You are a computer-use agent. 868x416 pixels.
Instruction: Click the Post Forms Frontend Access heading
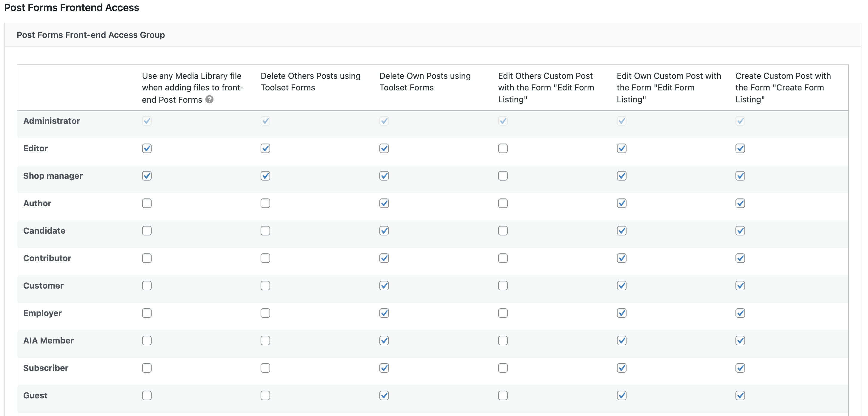tap(71, 7)
